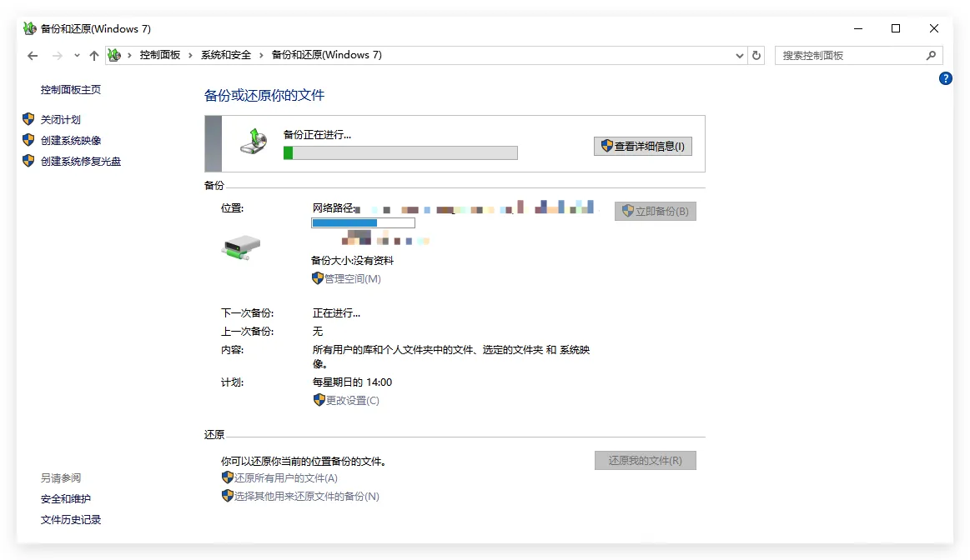Viewport: 970px width, 560px height.
Task: Click the control panel icon in address bar
Action: point(114,56)
